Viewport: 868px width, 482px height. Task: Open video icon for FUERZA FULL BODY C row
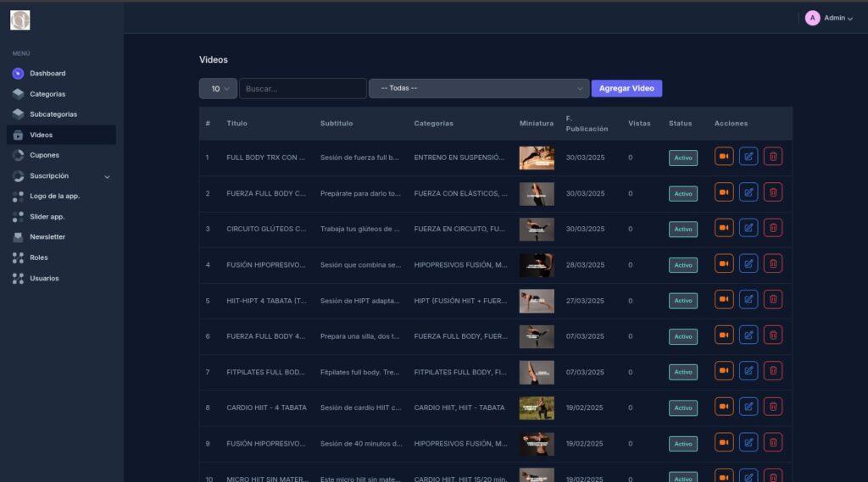724,192
